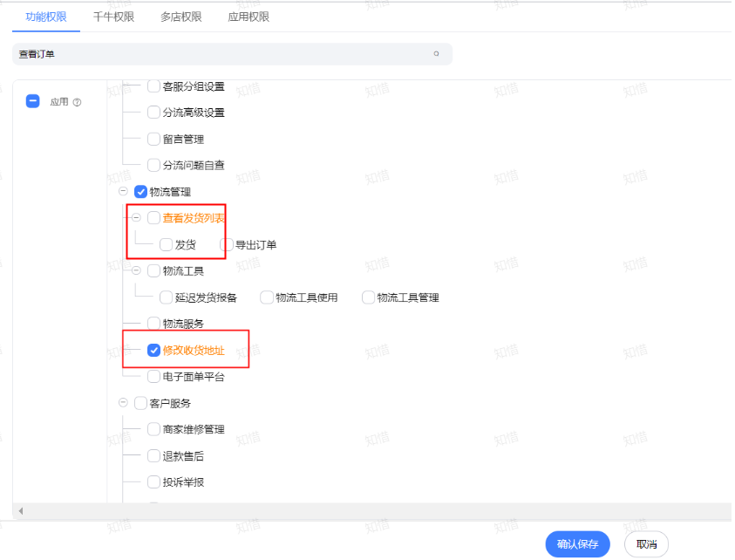Click the search magnifier icon

pyautogui.click(x=436, y=54)
